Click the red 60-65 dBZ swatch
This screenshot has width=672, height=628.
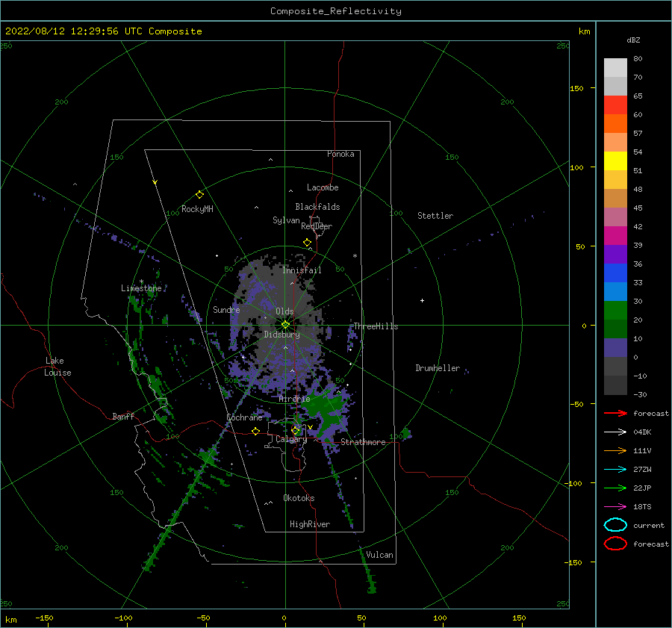[x=615, y=105]
